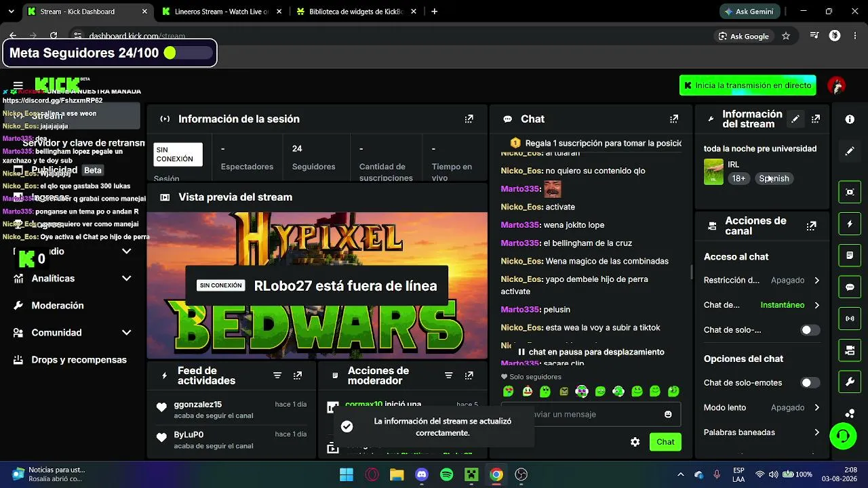Select the Spanish language tag
Viewport: 868px width, 488px height.
774,179
